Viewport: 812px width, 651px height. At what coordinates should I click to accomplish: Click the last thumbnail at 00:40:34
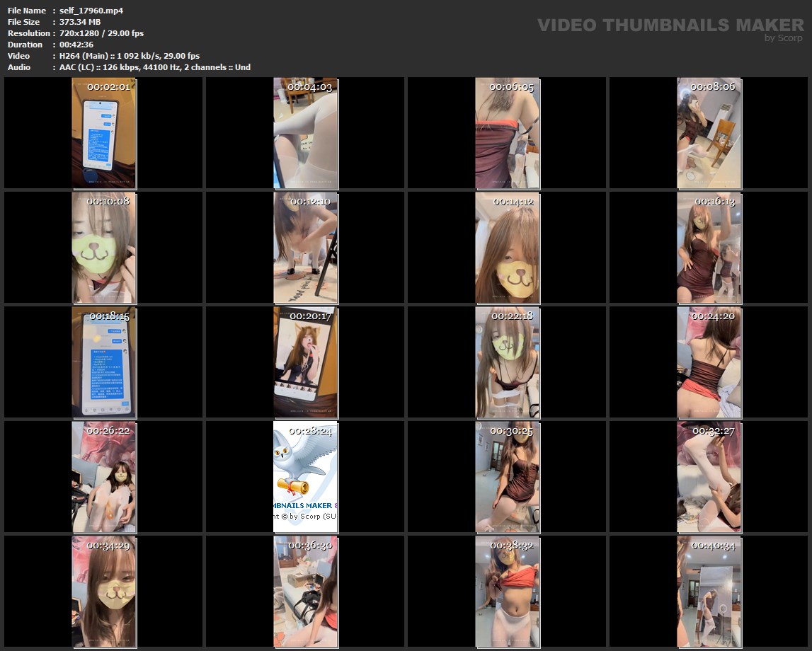tap(709, 592)
